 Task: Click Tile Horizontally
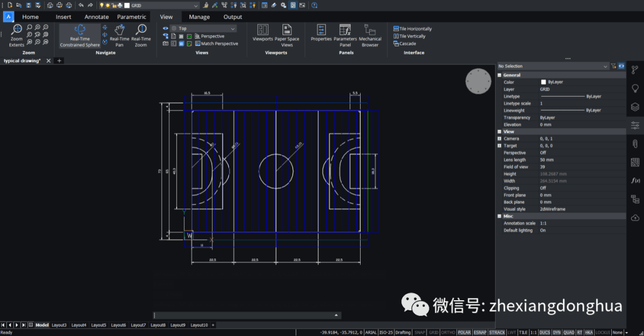(x=413, y=29)
